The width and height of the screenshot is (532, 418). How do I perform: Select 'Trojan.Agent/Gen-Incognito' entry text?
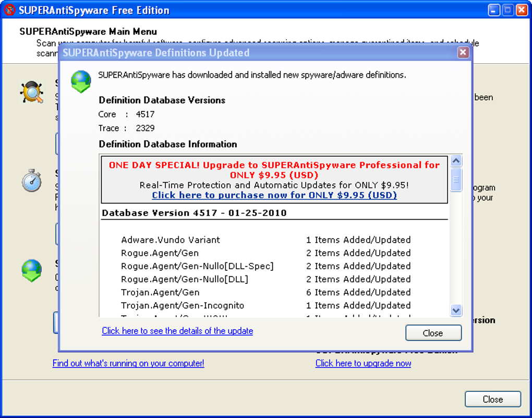pos(183,305)
